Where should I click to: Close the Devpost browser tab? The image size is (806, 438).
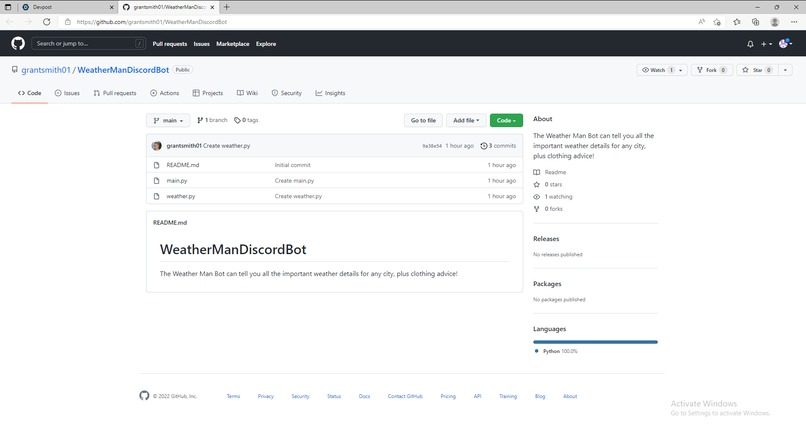coord(112,7)
